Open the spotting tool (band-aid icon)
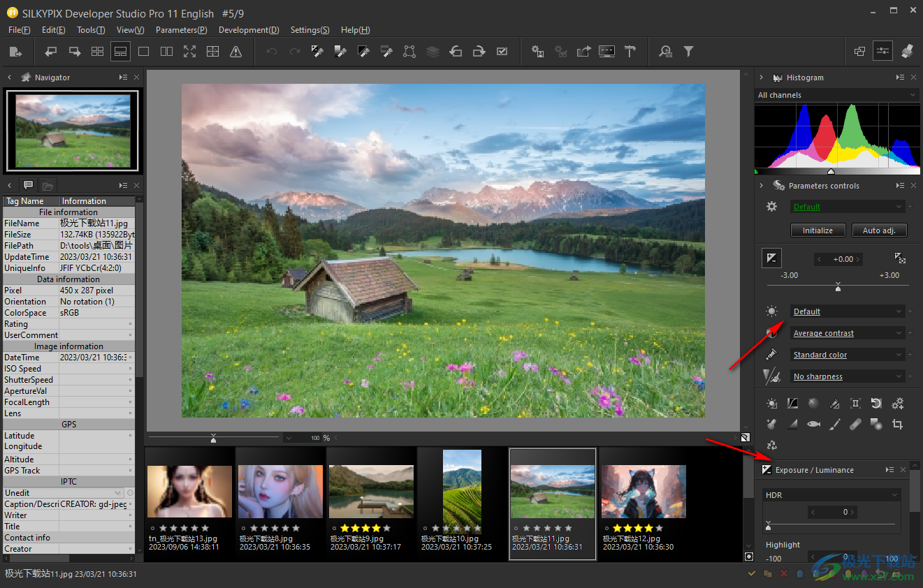 [x=855, y=424]
